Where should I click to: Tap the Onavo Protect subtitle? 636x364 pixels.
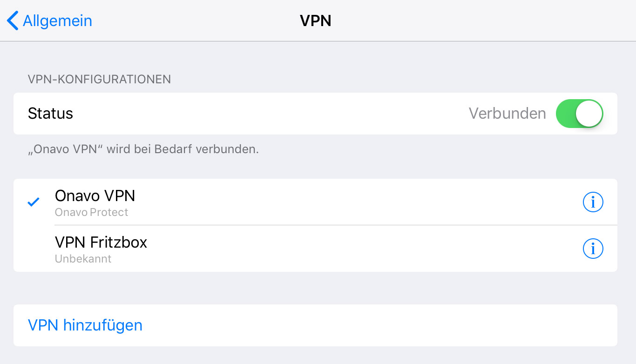(x=91, y=212)
